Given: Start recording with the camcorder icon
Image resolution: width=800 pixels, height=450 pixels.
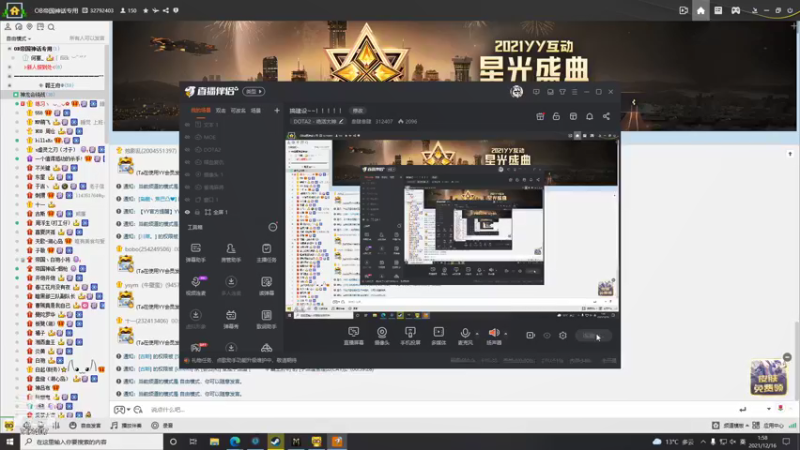Looking at the screenshot, I should click(x=530, y=335).
